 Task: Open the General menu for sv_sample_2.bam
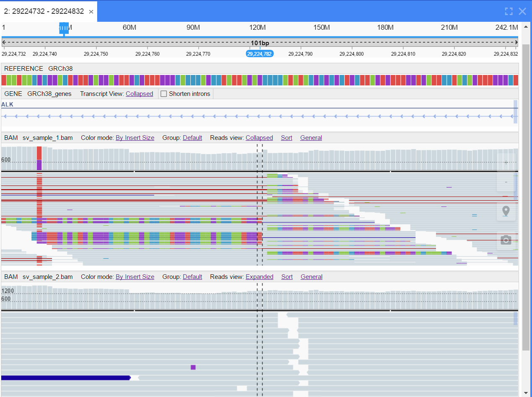311,277
